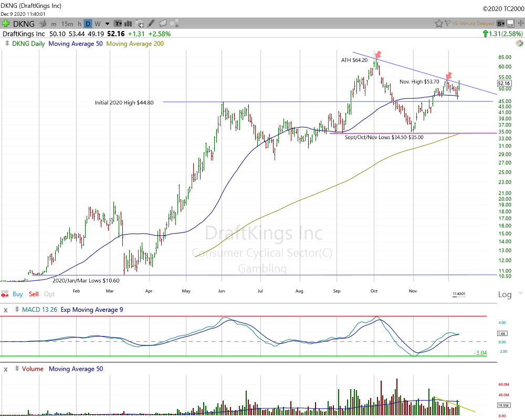Screen dimensions: 525x420
Task: Click the Moving Average 200 label
Action: click(135, 44)
